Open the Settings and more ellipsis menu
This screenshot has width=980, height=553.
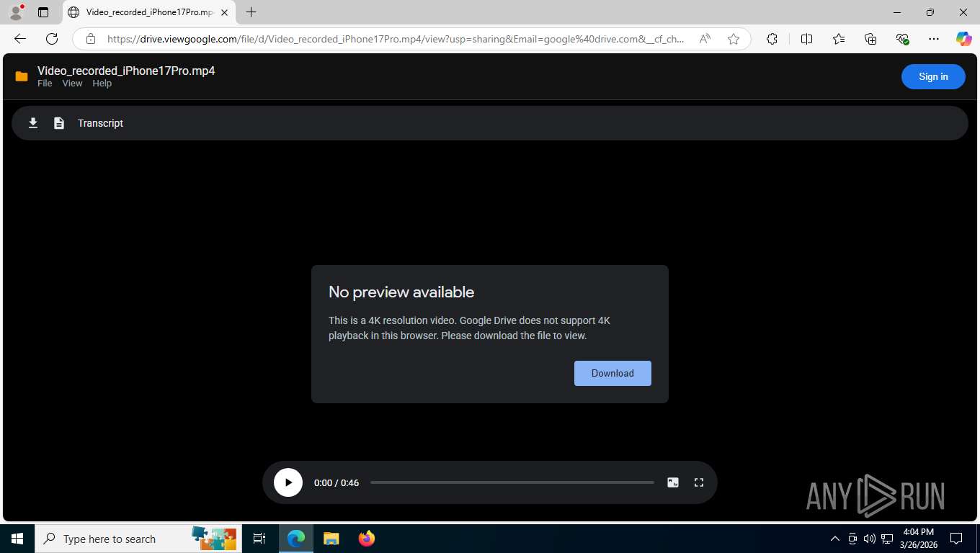click(x=934, y=39)
